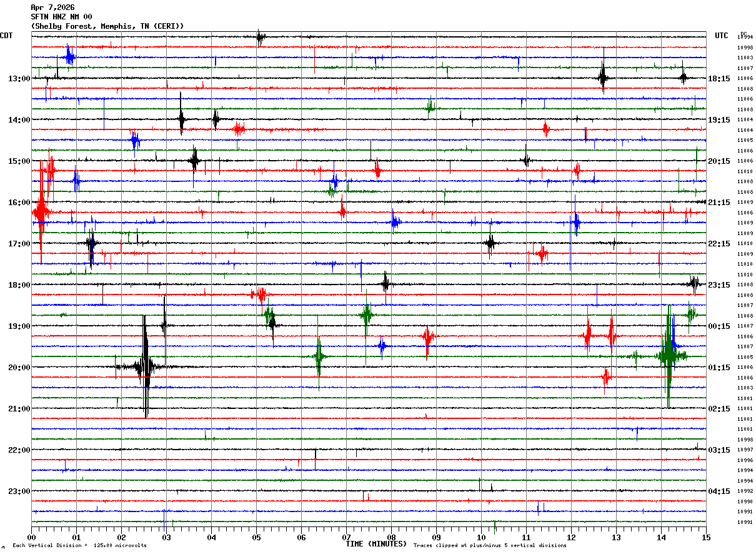Click minute tick label 07 on time axis

tap(346, 537)
